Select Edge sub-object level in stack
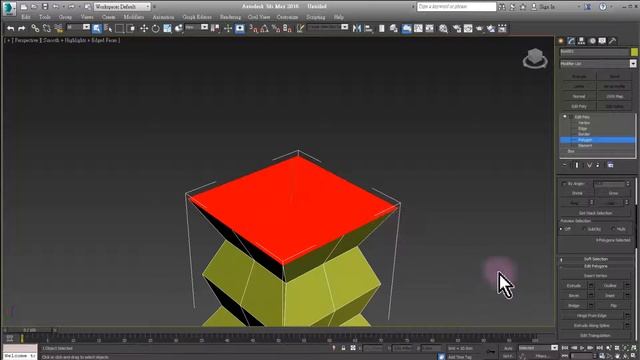 pyautogui.click(x=582, y=128)
